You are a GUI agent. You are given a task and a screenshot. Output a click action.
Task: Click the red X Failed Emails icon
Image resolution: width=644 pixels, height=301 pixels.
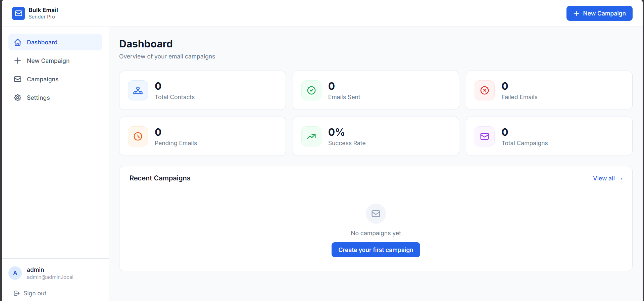point(485,90)
